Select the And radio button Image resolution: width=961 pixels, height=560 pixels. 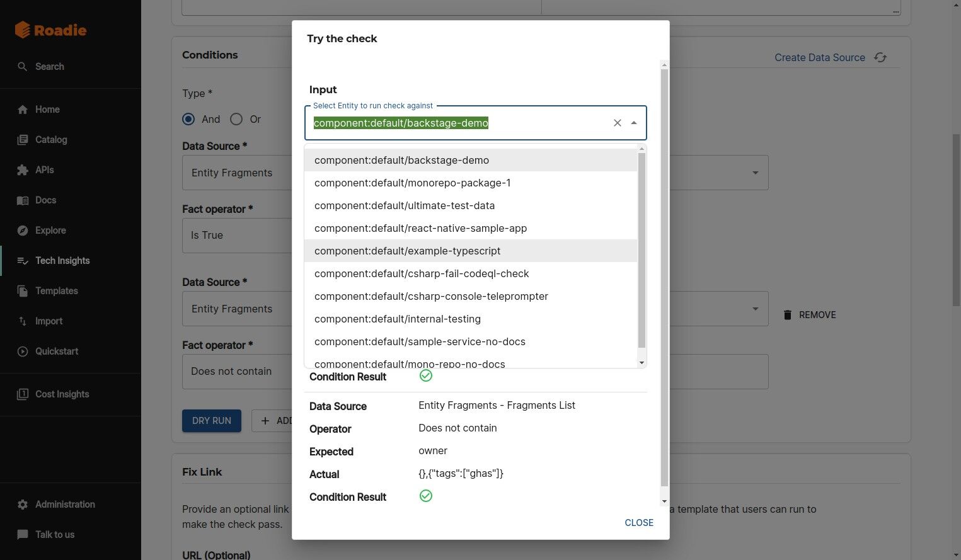pyautogui.click(x=188, y=119)
